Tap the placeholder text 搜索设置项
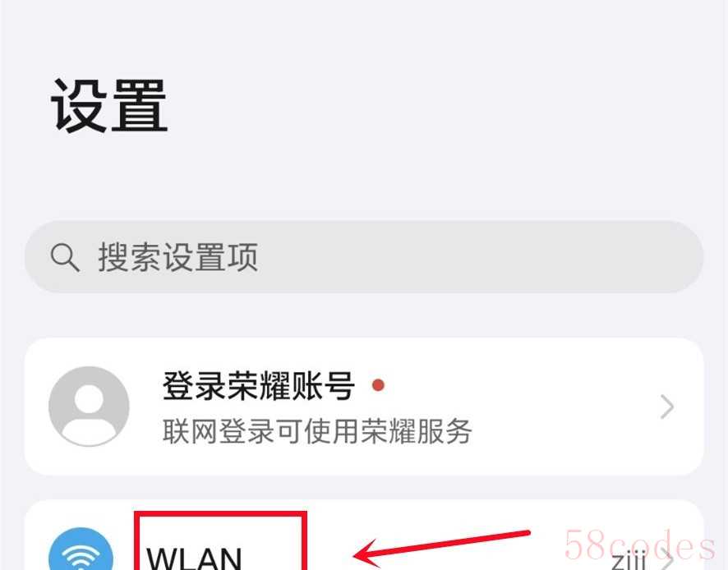Viewport: 728px width, 570px height. (177, 257)
